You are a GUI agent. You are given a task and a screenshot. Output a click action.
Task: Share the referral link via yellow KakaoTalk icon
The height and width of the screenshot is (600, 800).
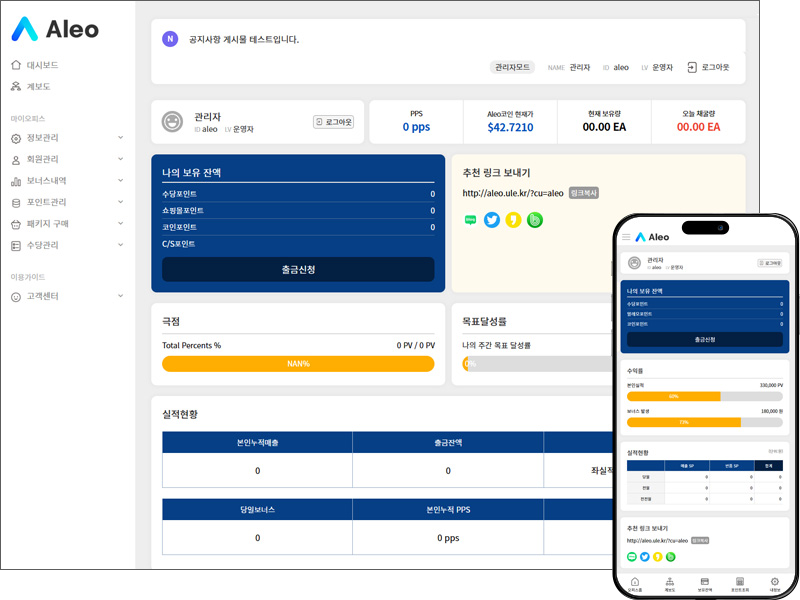coord(513,220)
